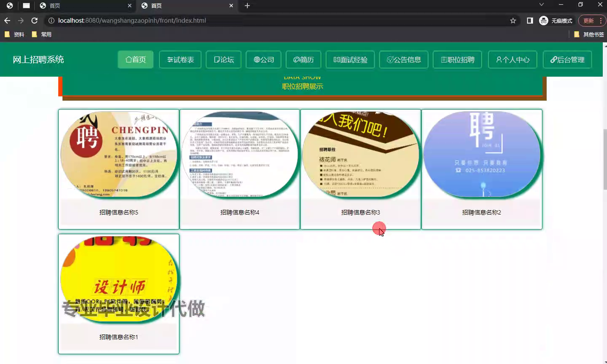Toggle the browser side panel icon
The image size is (607, 364).
[530, 21]
